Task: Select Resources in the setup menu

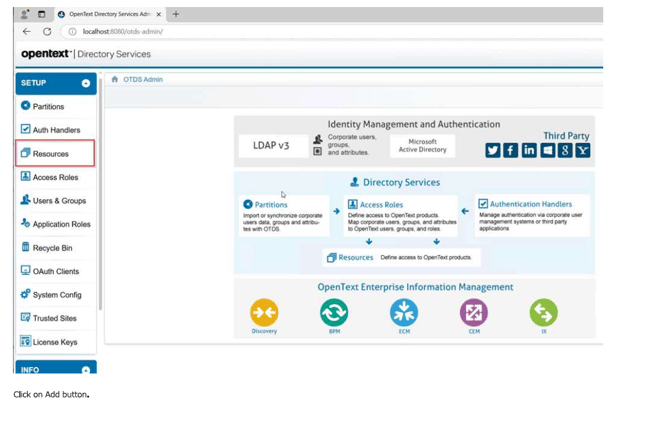Action: tap(50, 154)
